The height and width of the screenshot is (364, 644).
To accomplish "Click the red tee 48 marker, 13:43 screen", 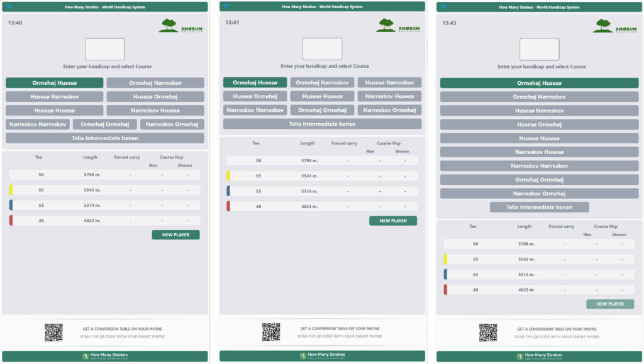I will pos(445,290).
